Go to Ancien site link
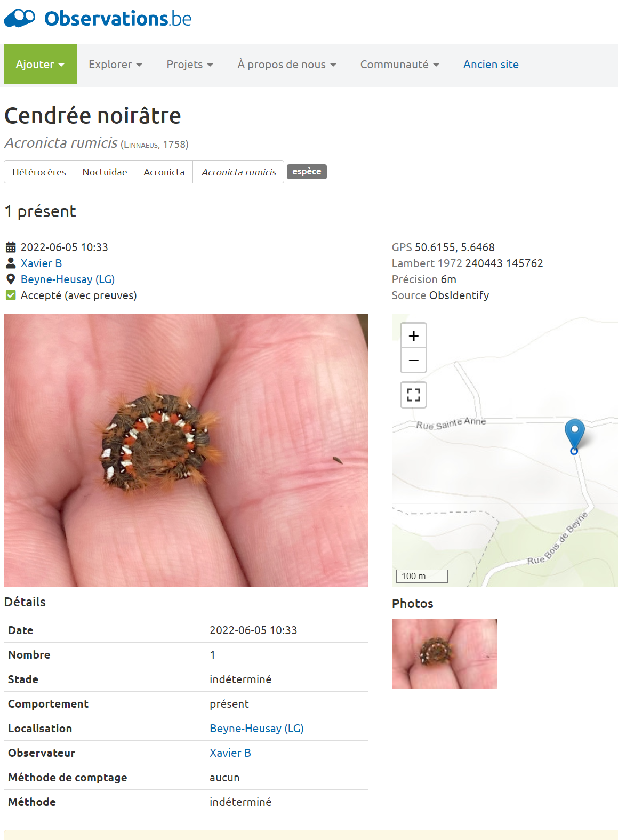Image resolution: width=618 pixels, height=840 pixels. tap(491, 64)
